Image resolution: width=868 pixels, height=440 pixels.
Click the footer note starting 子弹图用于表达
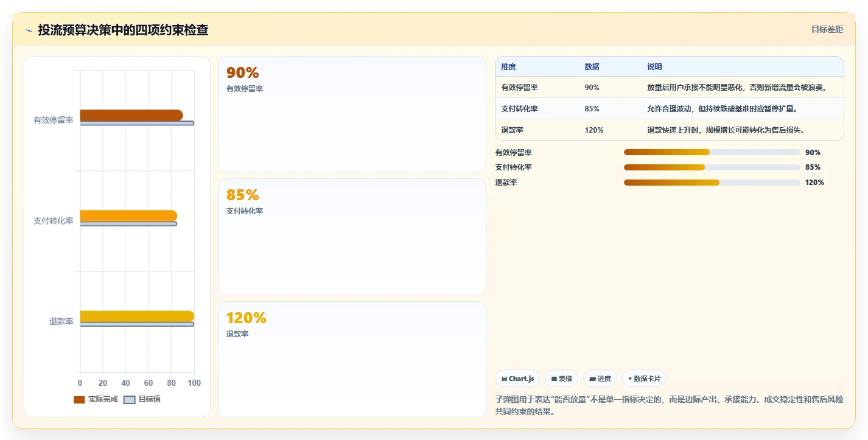[669, 405]
